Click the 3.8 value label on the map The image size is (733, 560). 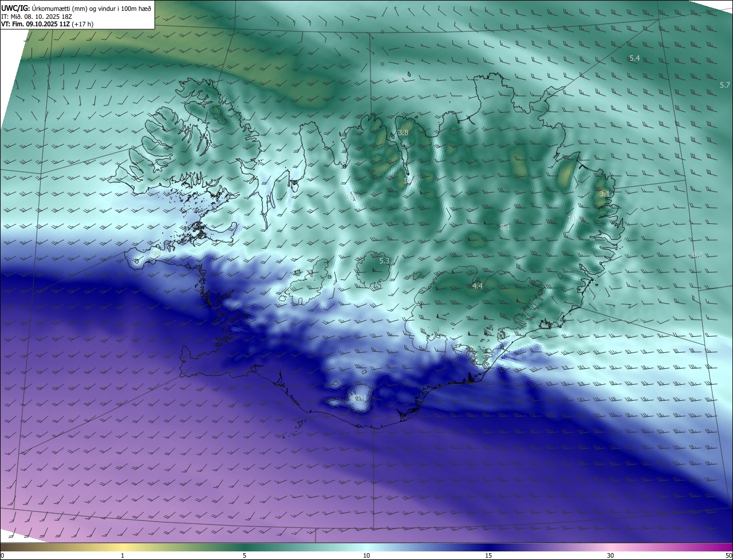tap(403, 133)
